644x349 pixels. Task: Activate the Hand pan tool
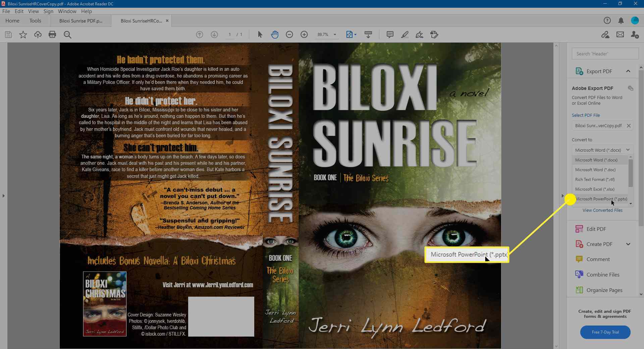275,35
